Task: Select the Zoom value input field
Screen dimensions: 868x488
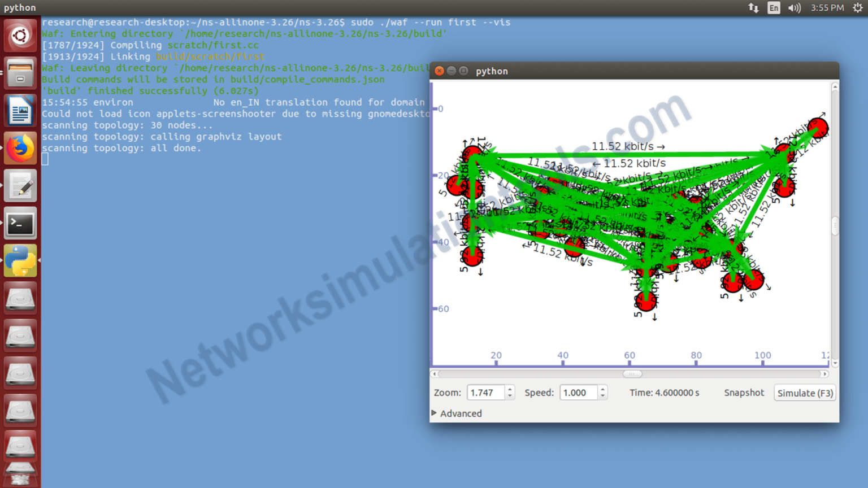Action: (485, 393)
